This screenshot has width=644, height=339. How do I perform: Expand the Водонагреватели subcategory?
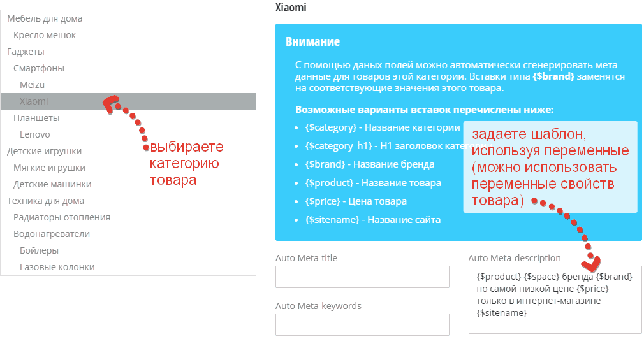tap(52, 234)
